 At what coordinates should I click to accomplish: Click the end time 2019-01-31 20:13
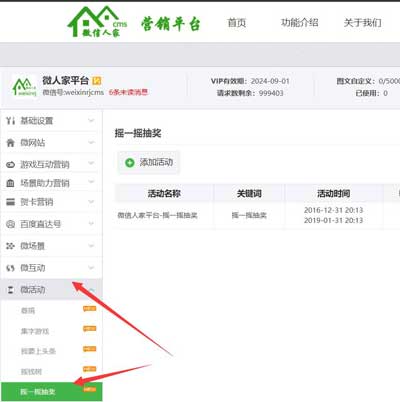coord(333,220)
